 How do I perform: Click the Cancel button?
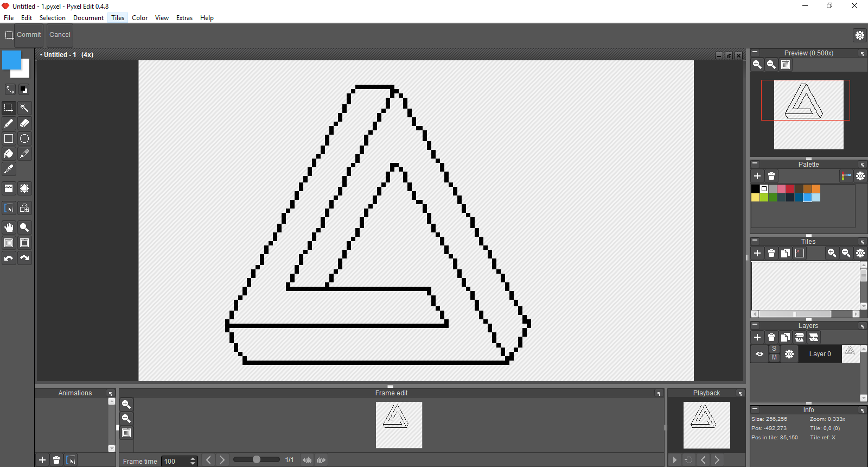point(60,35)
